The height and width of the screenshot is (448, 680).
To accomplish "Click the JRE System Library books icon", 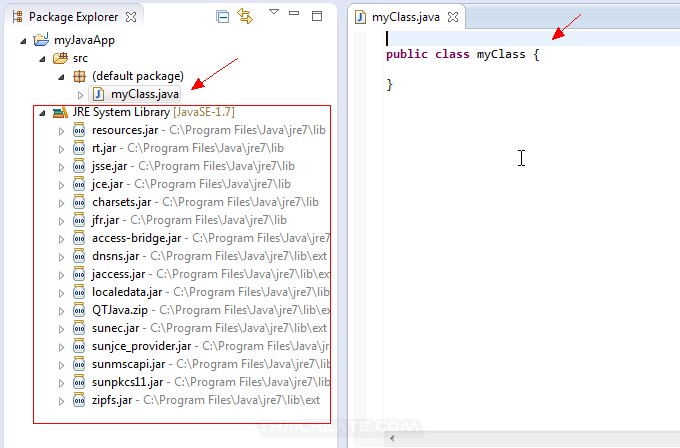I will [60, 112].
